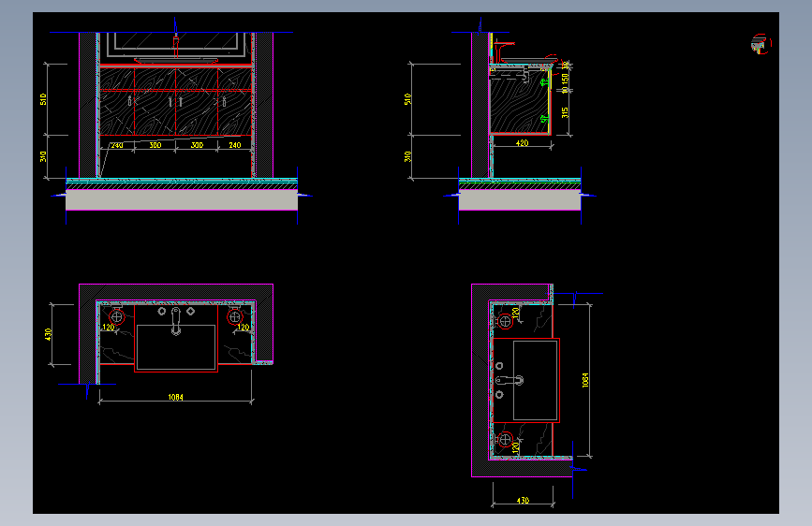
Task: Select the 430 dimension below the rotated plan
Action: [x=523, y=500]
